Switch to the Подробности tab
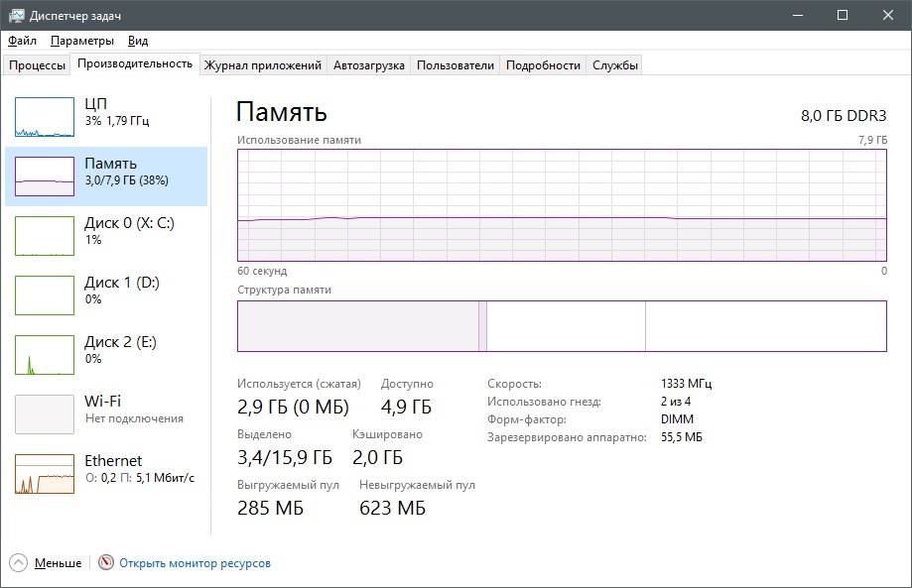The image size is (912, 588). click(x=543, y=65)
